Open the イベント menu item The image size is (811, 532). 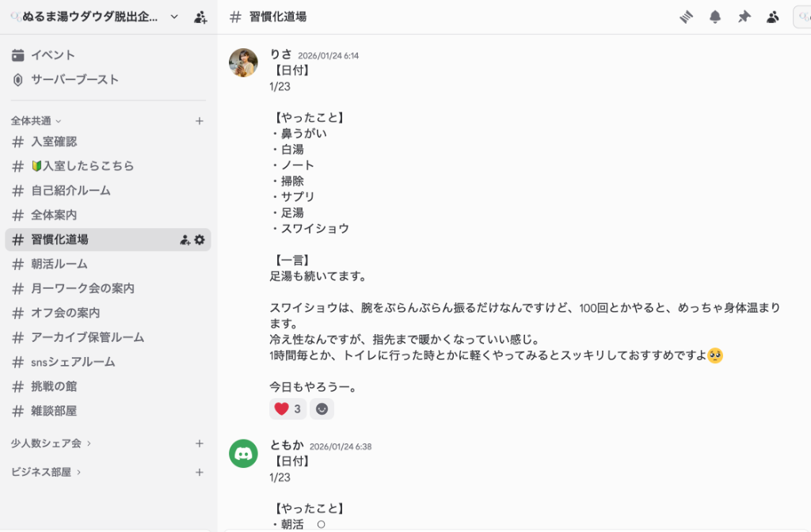(52, 55)
